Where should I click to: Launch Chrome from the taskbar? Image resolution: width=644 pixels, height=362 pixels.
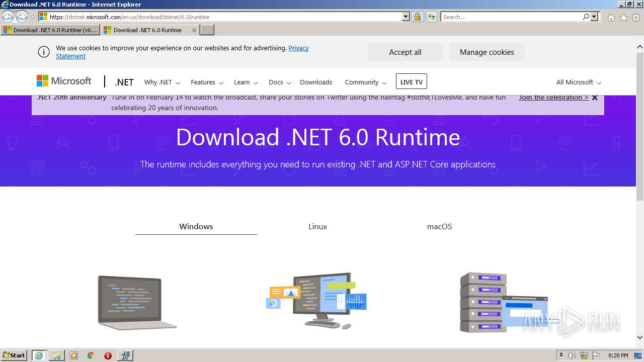(91, 355)
